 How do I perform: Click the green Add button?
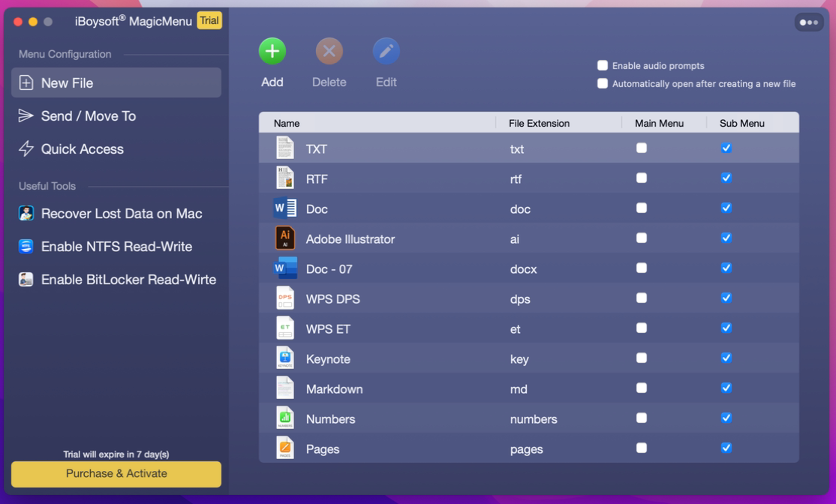point(272,51)
